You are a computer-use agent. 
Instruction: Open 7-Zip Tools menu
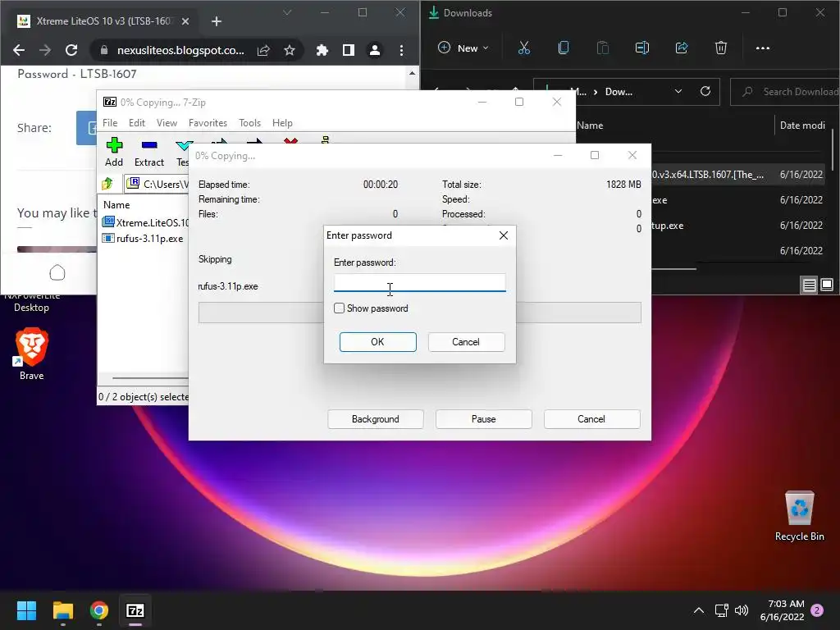click(249, 123)
